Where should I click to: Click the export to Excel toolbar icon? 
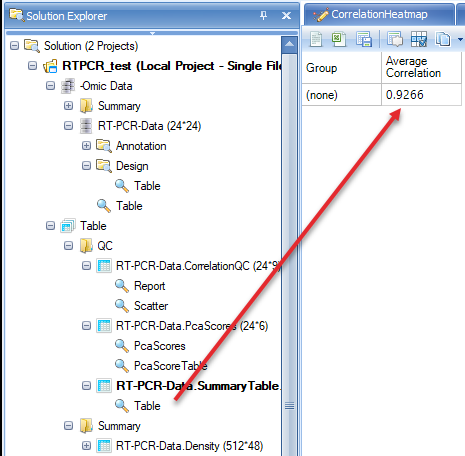pos(339,39)
